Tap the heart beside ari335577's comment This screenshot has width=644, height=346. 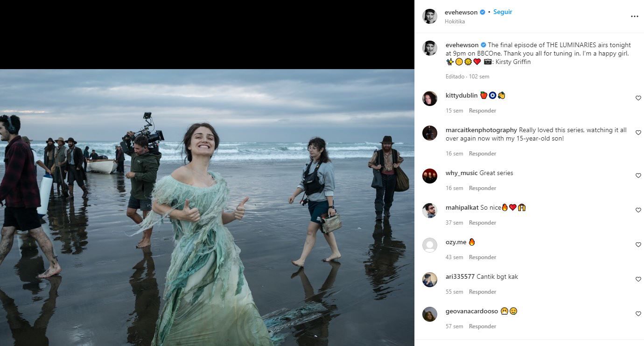(x=638, y=279)
